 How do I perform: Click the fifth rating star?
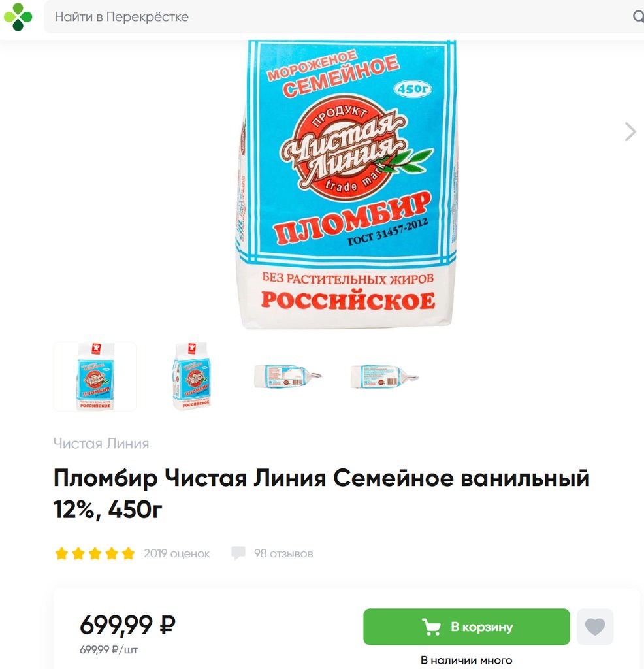[x=128, y=554]
